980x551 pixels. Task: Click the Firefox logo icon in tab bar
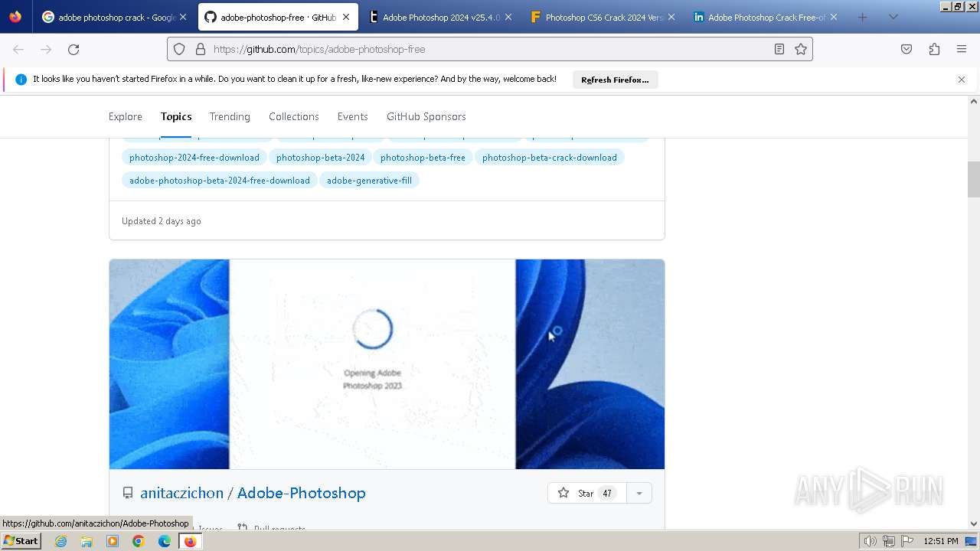click(x=15, y=17)
